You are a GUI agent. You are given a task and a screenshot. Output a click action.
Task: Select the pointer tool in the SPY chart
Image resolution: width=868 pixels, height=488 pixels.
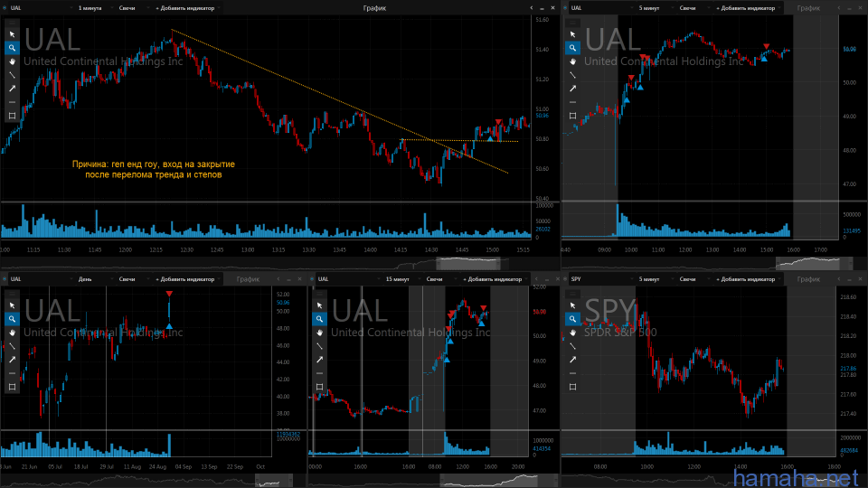[x=573, y=305]
